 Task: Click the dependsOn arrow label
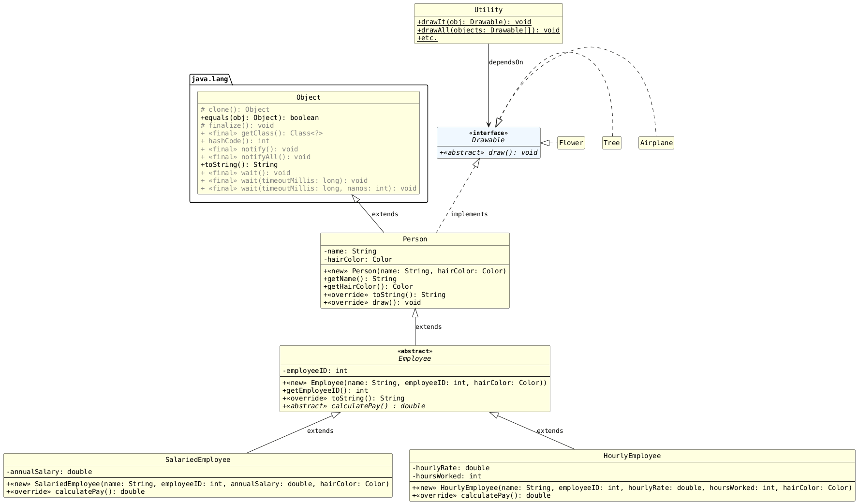point(505,62)
